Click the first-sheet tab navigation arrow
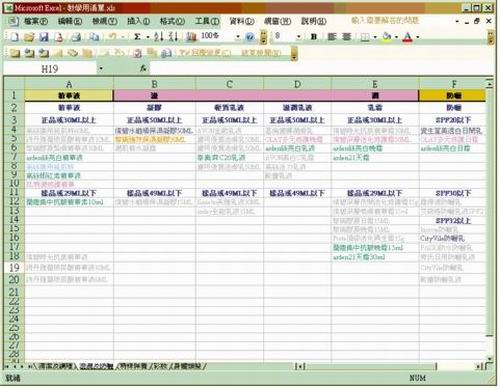500x389 pixels. click(6, 366)
